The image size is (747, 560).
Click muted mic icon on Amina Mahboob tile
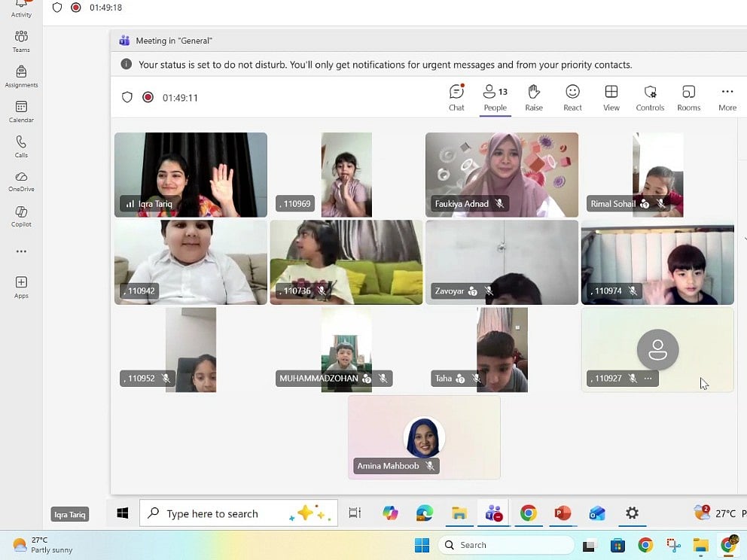click(430, 466)
